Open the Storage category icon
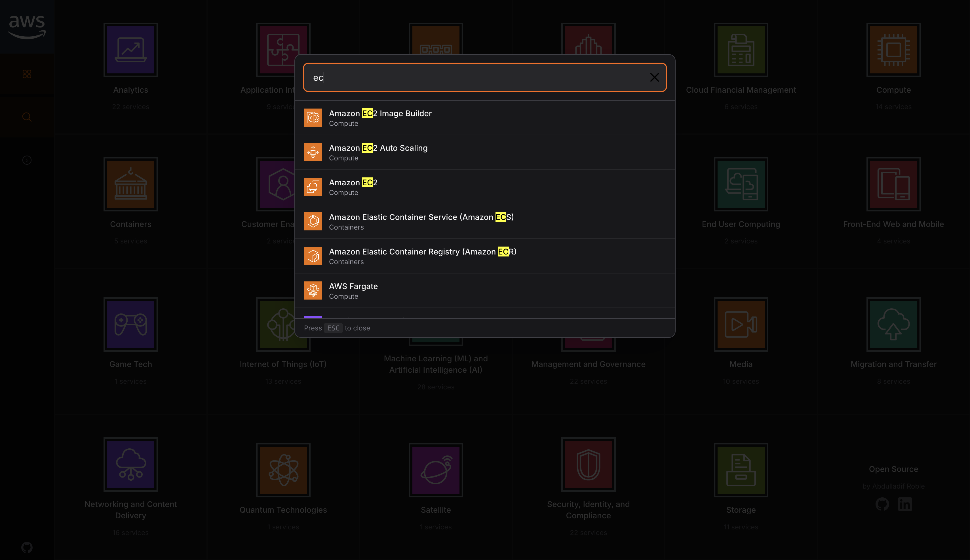 741,470
